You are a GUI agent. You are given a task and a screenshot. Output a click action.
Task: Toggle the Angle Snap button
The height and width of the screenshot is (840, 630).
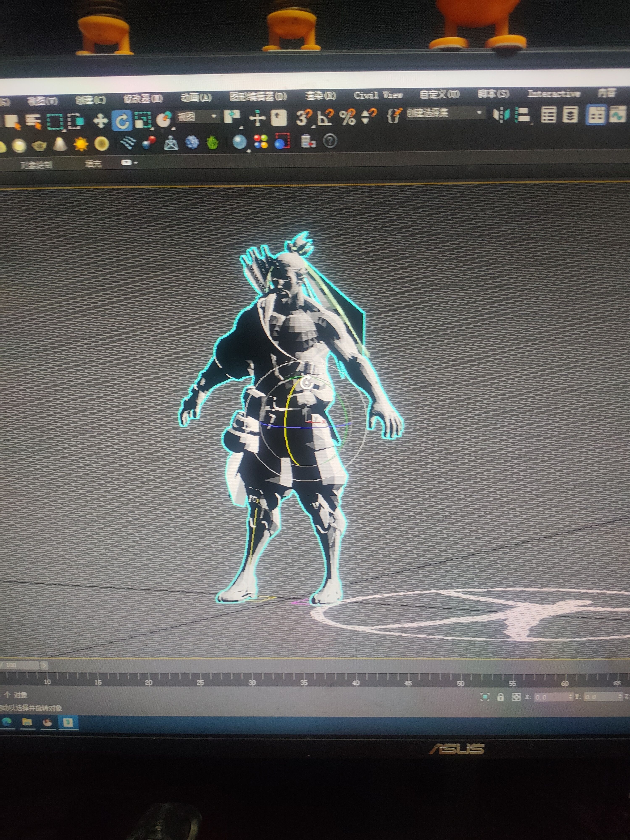click(325, 117)
